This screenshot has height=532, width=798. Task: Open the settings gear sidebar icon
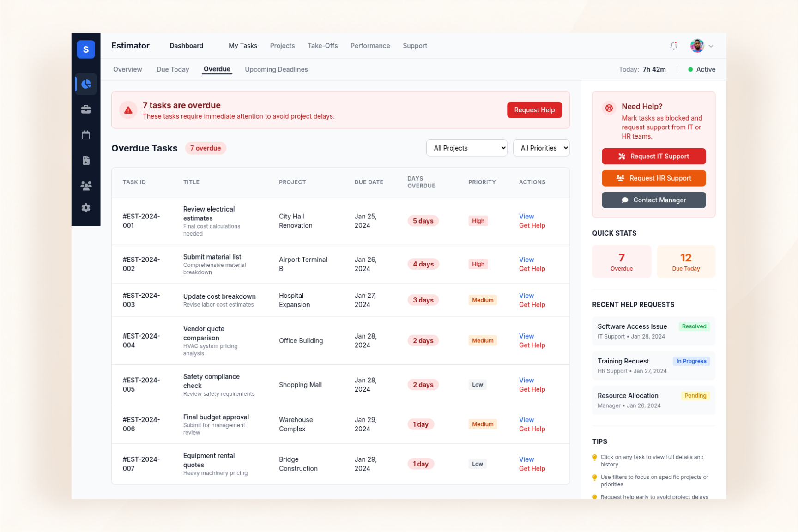pos(86,208)
